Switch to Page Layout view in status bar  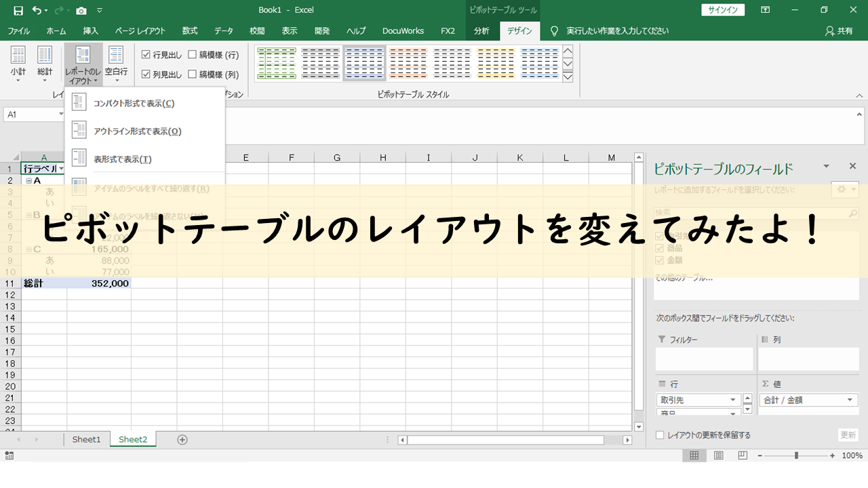pyautogui.click(x=717, y=455)
